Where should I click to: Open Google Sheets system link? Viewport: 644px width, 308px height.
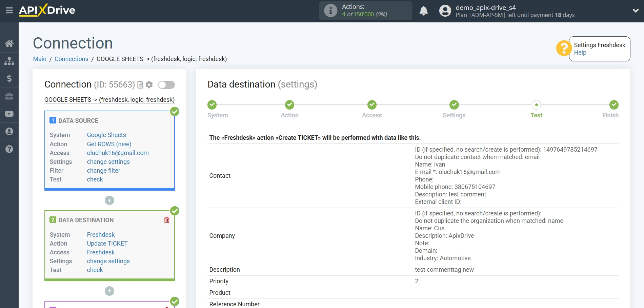[x=106, y=135]
